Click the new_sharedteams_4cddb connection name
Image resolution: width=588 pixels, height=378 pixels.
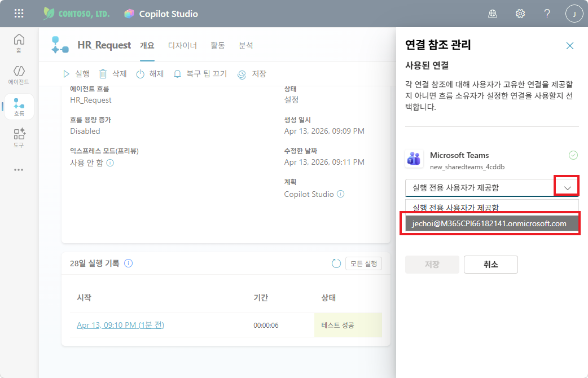(467, 167)
